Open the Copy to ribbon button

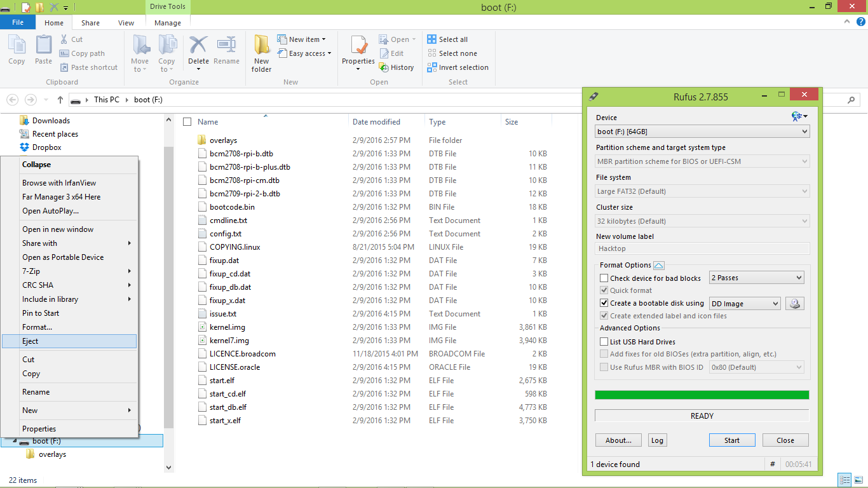[166, 53]
